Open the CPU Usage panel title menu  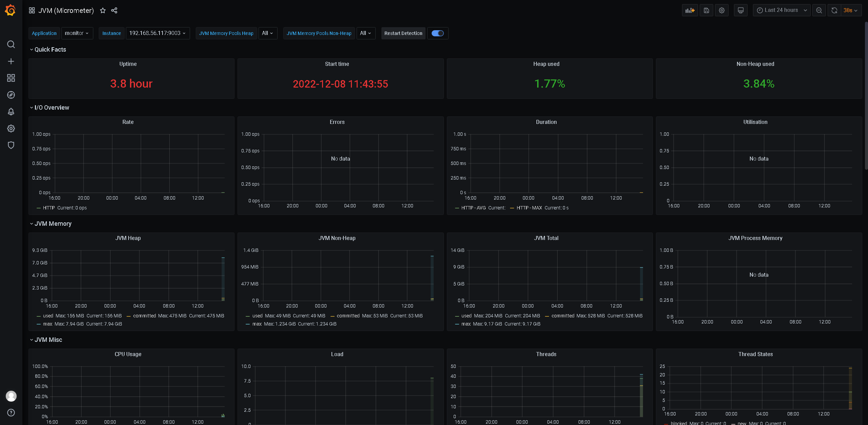pyautogui.click(x=128, y=354)
